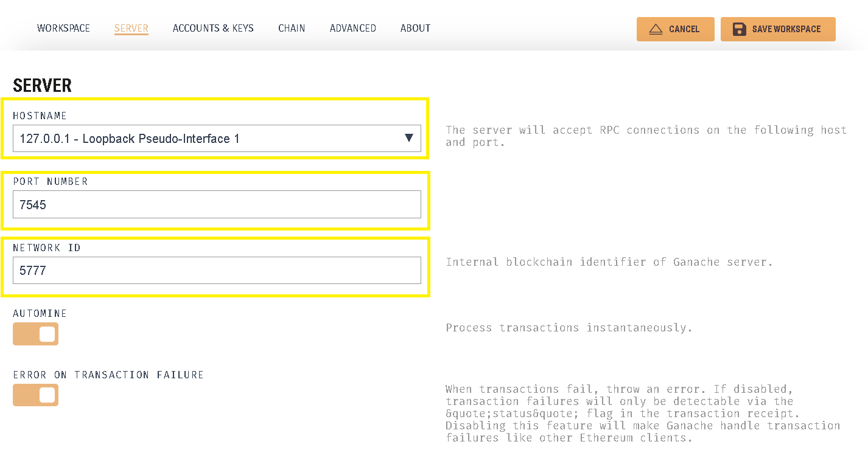
Task: View the About tab
Action: [x=415, y=28]
